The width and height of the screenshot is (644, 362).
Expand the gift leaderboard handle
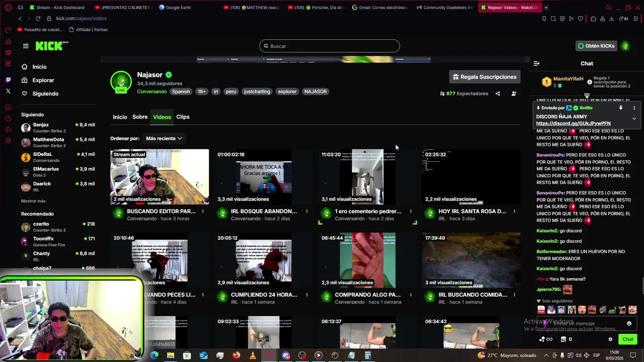point(587,96)
